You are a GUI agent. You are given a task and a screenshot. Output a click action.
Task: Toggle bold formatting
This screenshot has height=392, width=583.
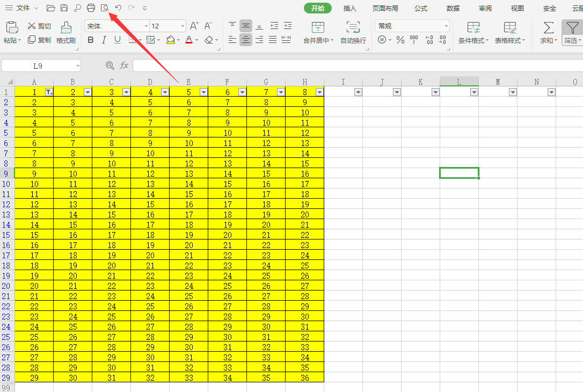pyautogui.click(x=90, y=40)
